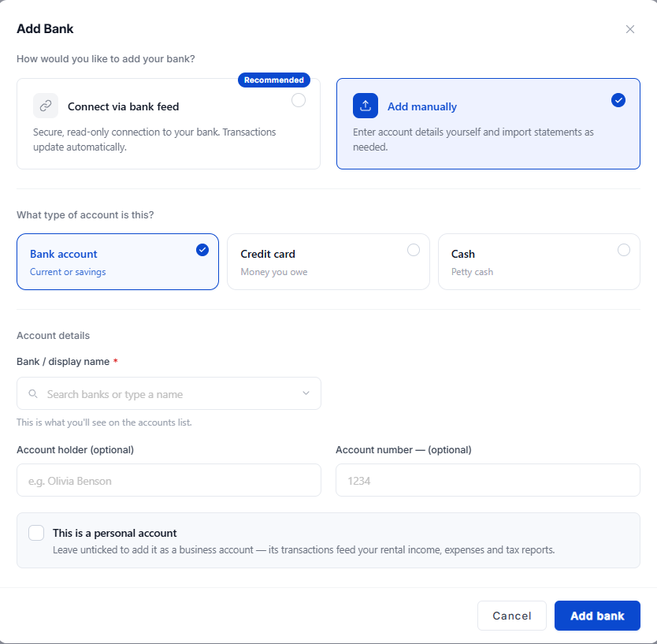The width and height of the screenshot is (657, 644).
Task: Click the Add manually option heading
Action: coord(422,106)
